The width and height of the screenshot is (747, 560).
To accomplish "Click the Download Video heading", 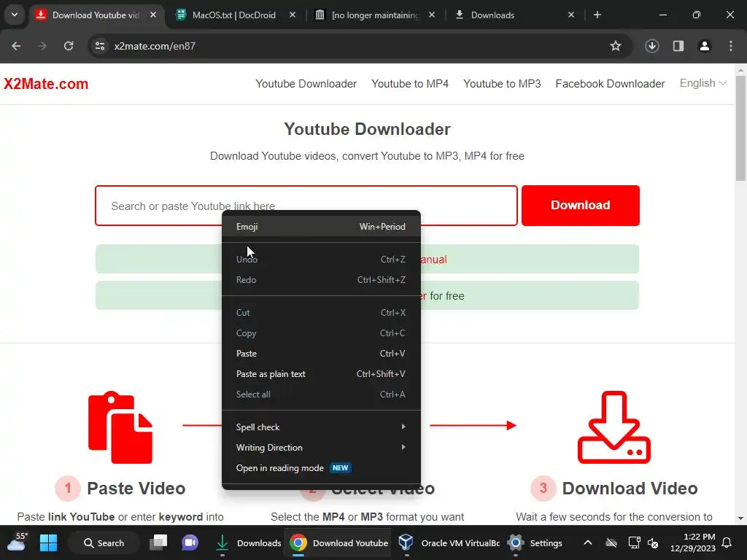I will (630, 489).
